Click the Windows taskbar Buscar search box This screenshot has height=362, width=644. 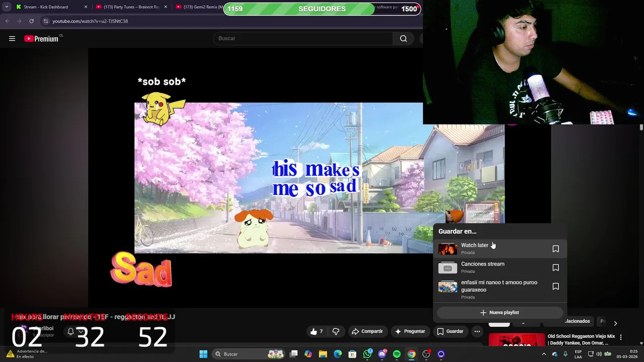(x=249, y=354)
